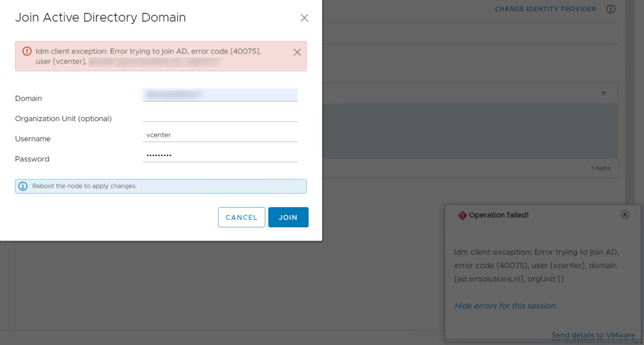Open the column filter on the identity sources table
The height and width of the screenshot is (345, 644).
[604, 93]
